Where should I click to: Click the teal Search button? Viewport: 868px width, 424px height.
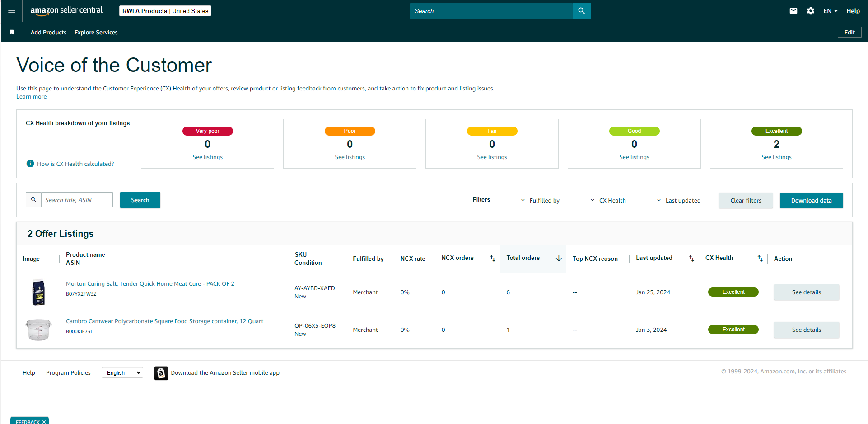click(x=140, y=200)
